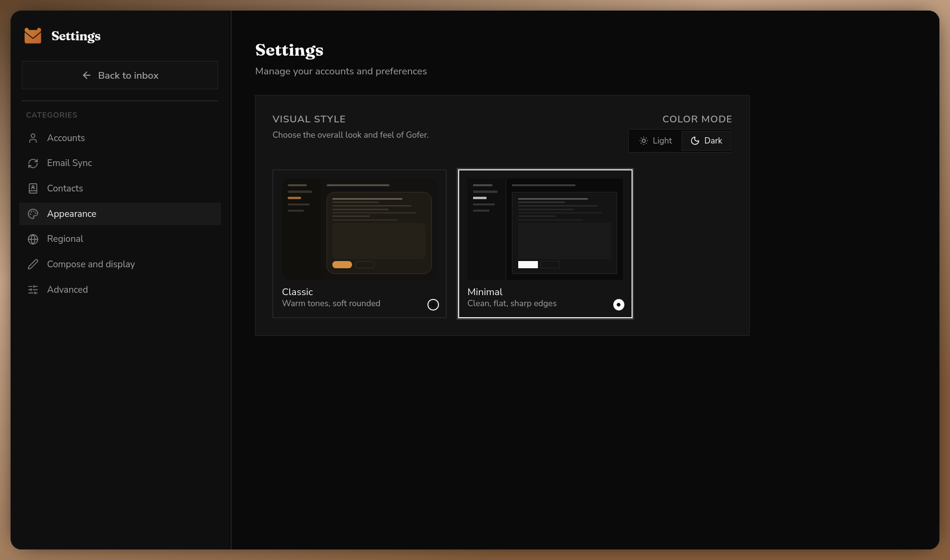Viewport: 950px width, 560px height.
Task: Click the Regional globe icon
Action: click(33, 239)
